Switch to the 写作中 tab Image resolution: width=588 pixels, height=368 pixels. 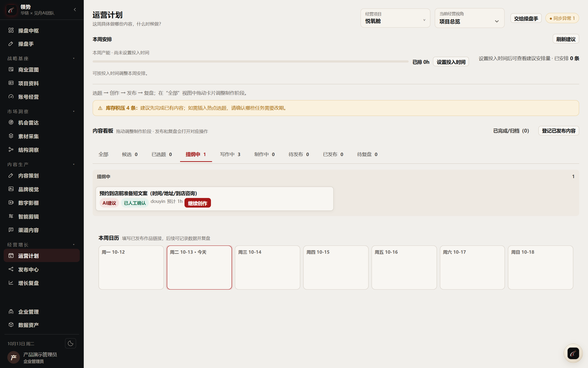(x=230, y=154)
